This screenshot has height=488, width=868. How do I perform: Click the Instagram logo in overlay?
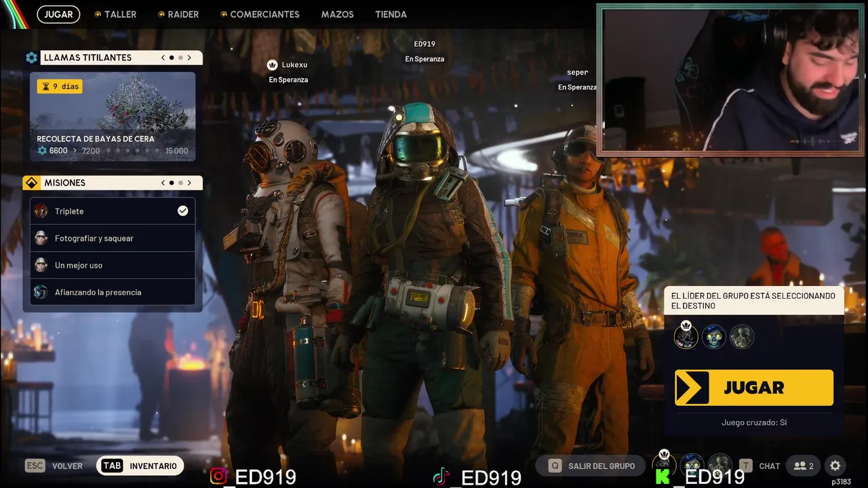(x=218, y=476)
